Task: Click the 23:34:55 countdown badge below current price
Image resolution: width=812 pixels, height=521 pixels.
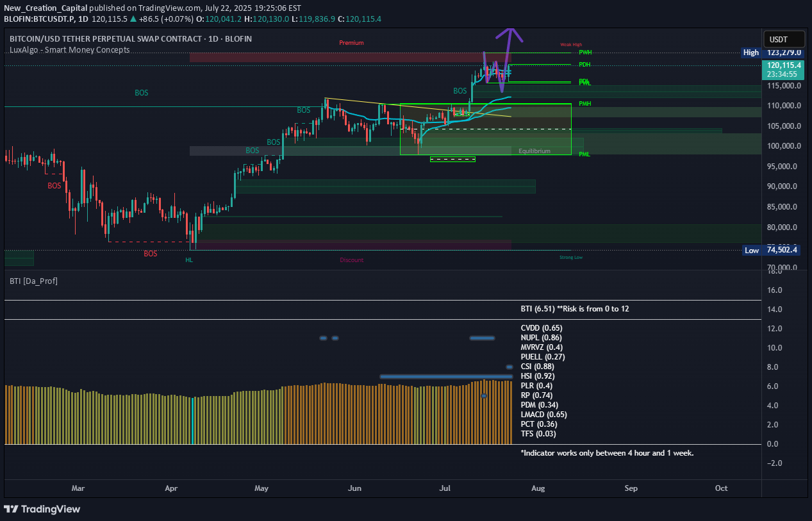Action: [783, 72]
